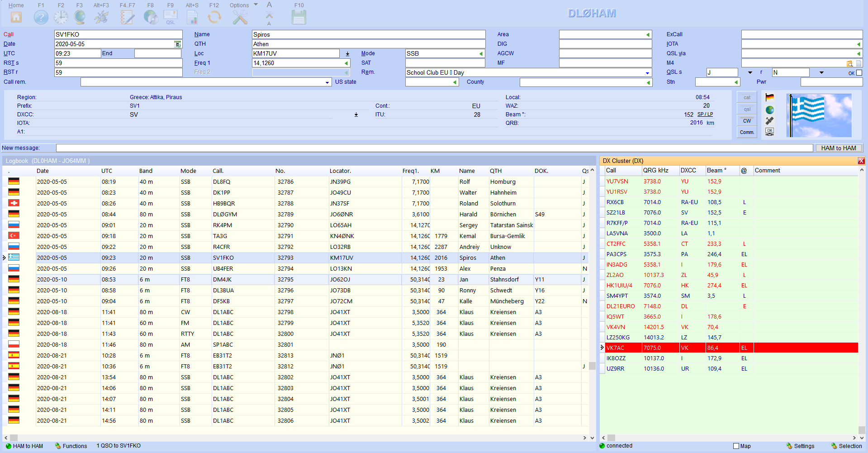Expand the Call rem. dropdown

point(327,82)
